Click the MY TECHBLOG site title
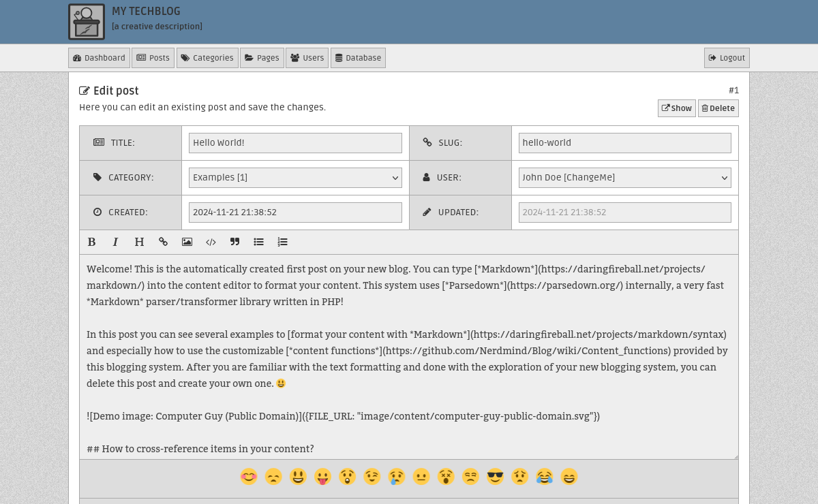The image size is (818, 504). point(146,12)
